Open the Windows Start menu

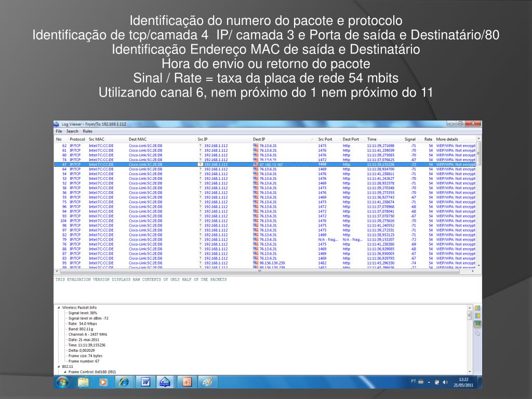[62, 382]
